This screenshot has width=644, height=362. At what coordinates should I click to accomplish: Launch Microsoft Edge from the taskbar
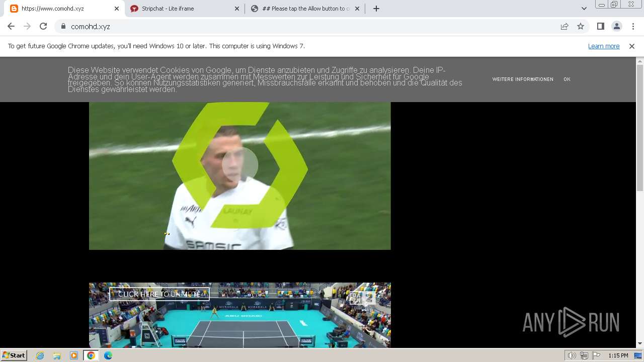108,355
